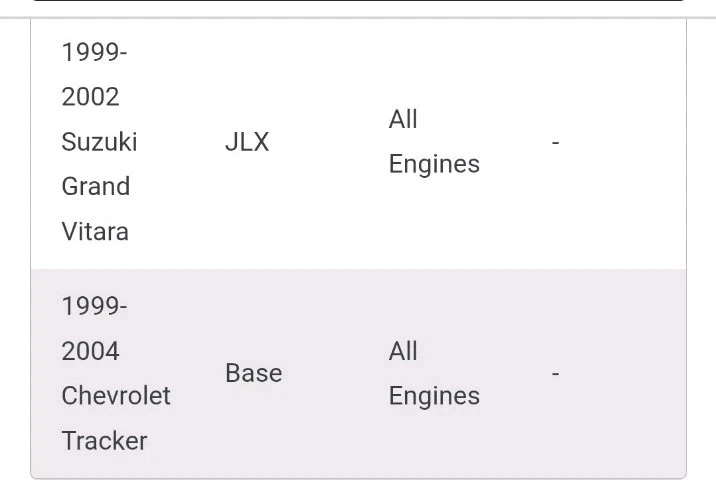Click the dark bar at the top
Screen dimensions: 716x500
point(358,1)
